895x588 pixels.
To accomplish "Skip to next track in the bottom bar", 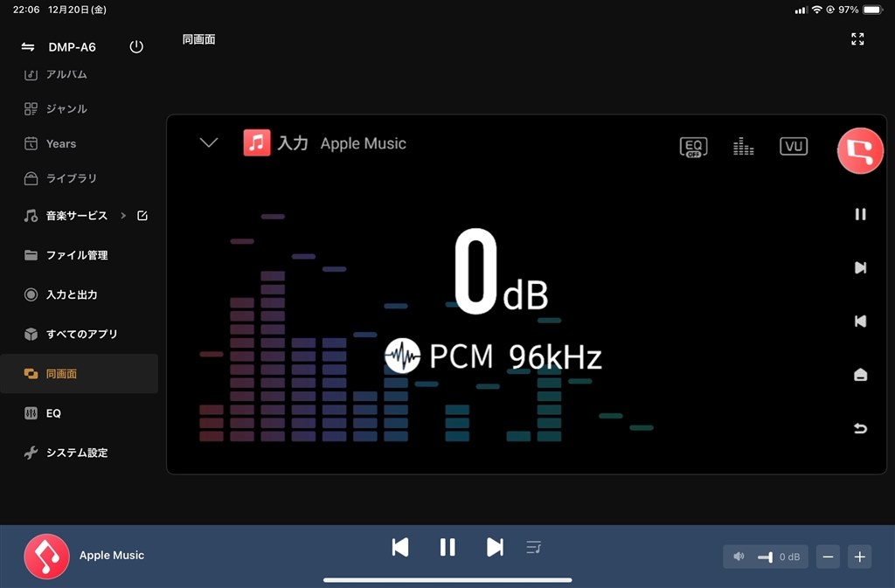I will (x=495, y=548).
